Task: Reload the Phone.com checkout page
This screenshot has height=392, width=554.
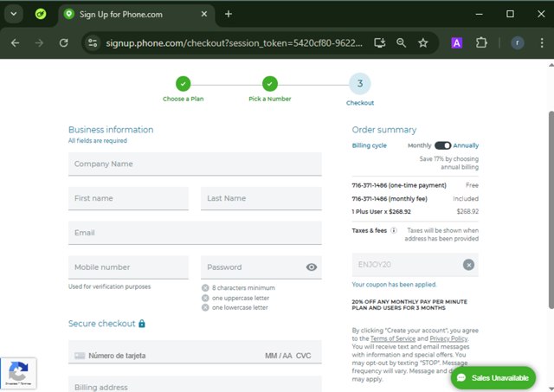Action: [x=63, y=43]
